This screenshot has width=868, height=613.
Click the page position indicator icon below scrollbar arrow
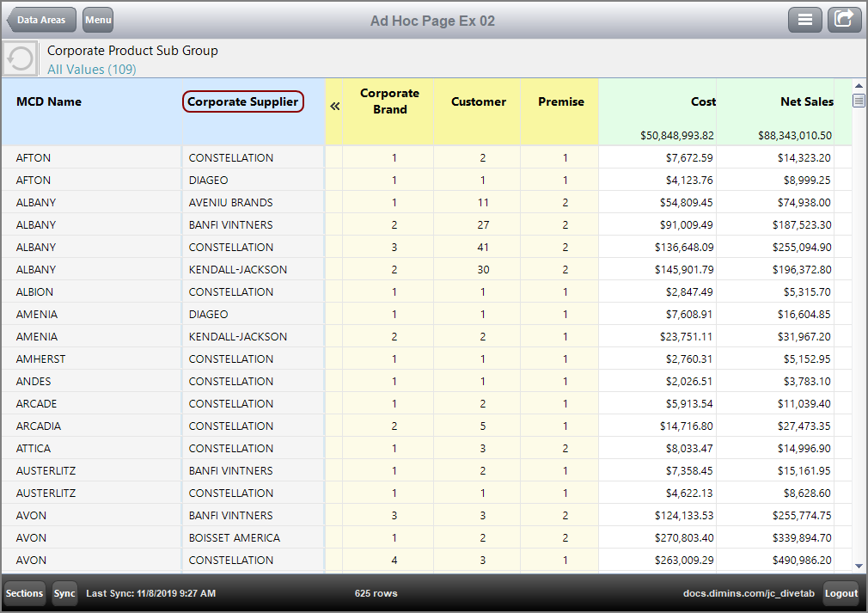859,101
